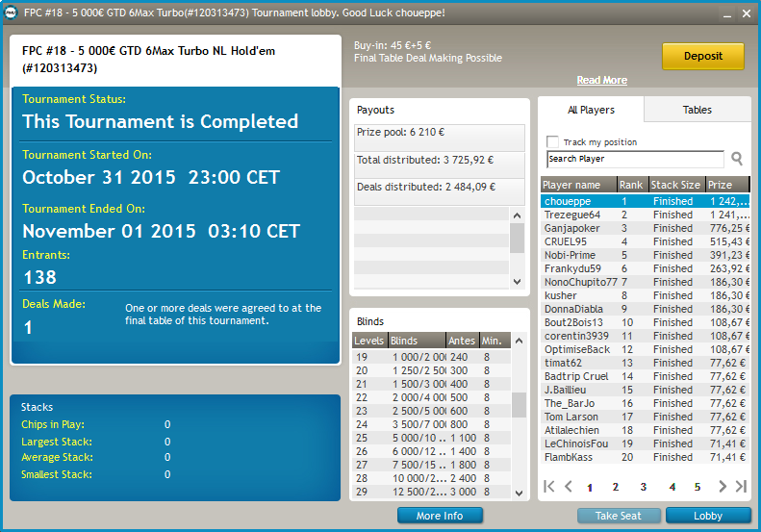Select player row Ganjapoker
Screen dimensions: 761x532
645,228
